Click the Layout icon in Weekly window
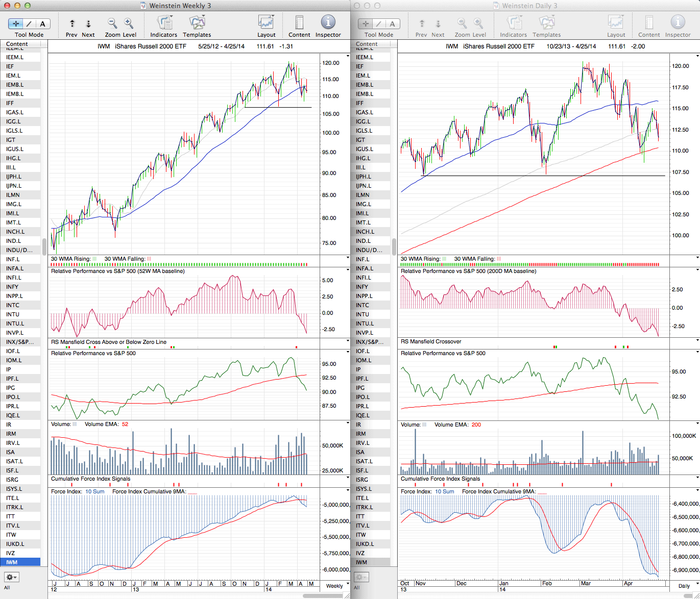The width and height of the screenshot is (700, 599). [x=266, y=23]
